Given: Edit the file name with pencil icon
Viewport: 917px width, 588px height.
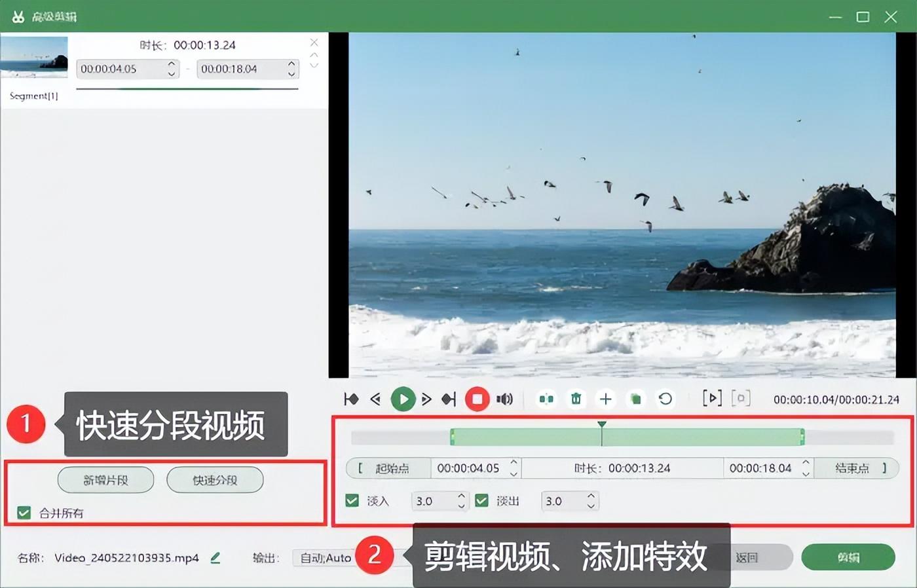Looking at the screenshot, I should (215, 558).
